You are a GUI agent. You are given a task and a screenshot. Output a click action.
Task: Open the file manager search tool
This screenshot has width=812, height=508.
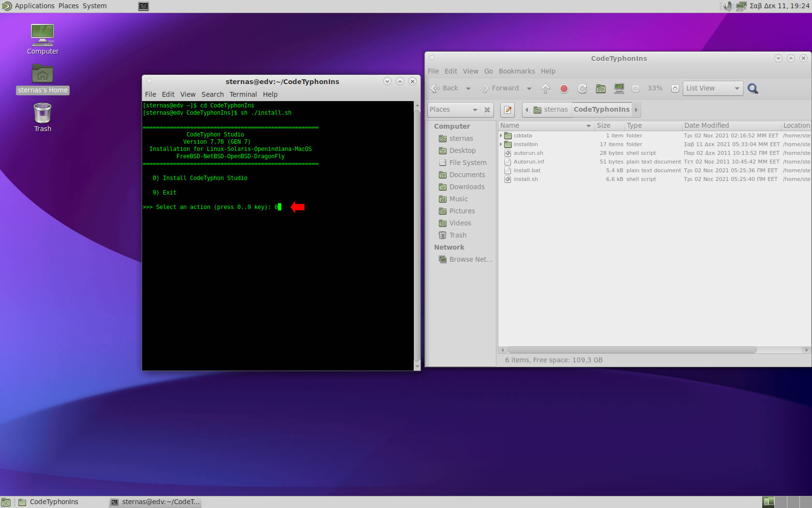pyautogui.click(x=753, y=89)
